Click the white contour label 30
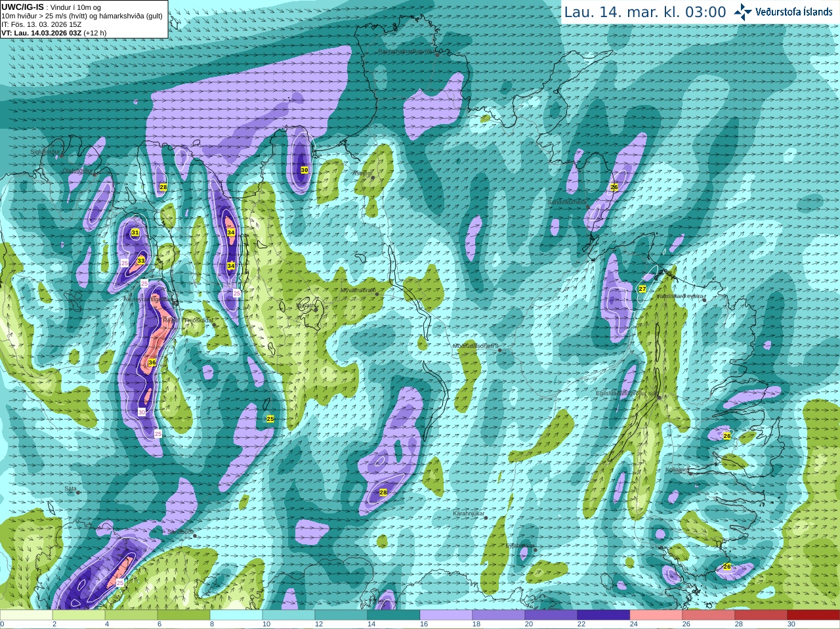The image size is (840, 629). point(142,412)
